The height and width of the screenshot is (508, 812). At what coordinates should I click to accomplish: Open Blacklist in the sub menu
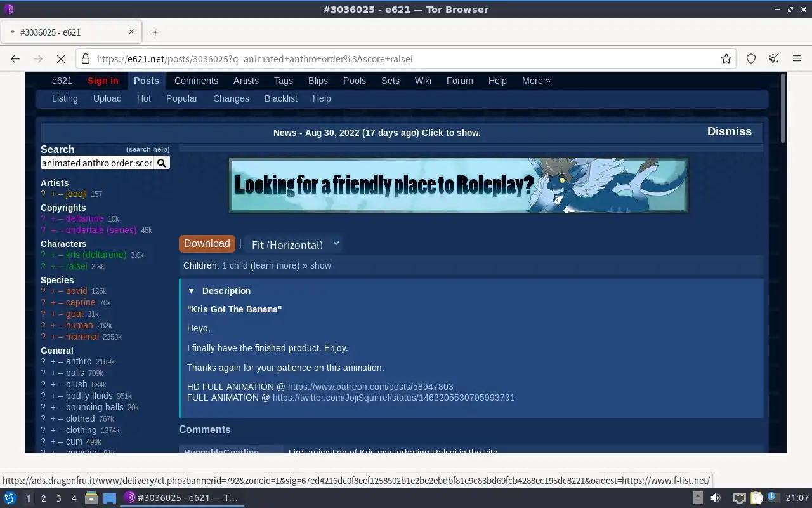281,98
